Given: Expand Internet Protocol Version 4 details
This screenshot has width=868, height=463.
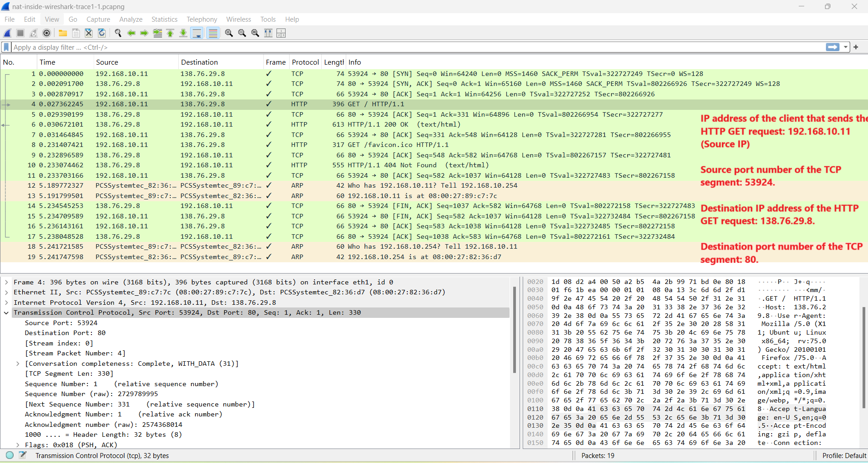Looking at the screenshot, I should pos(6,302).
